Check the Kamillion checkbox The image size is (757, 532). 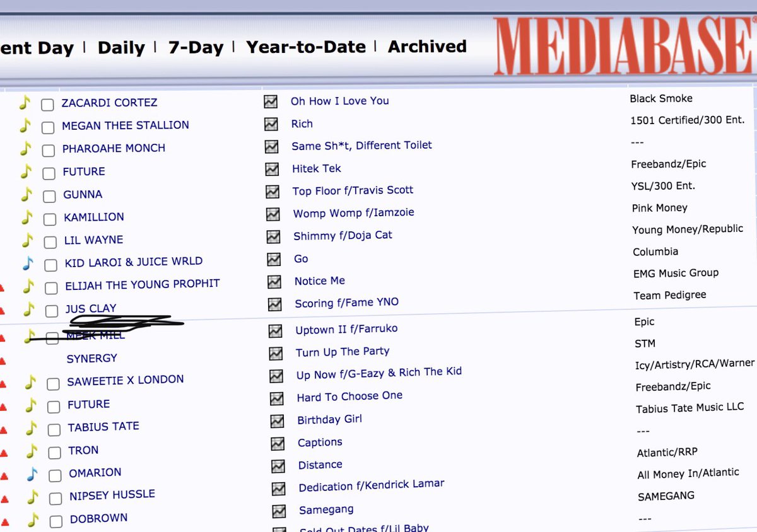point(50,219)
